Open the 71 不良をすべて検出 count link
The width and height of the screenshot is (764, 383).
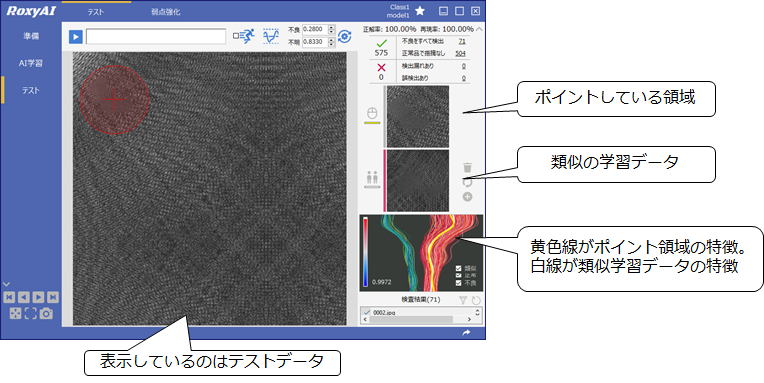462,41
